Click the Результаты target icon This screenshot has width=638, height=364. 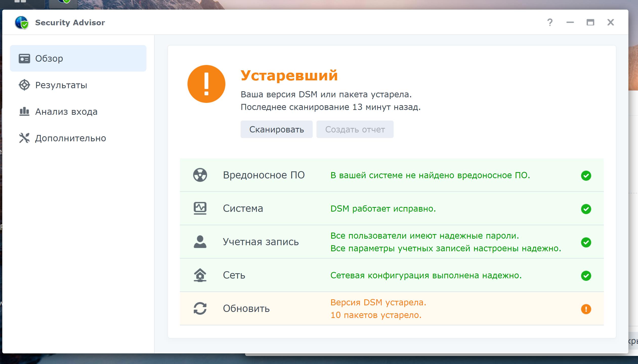24,85
